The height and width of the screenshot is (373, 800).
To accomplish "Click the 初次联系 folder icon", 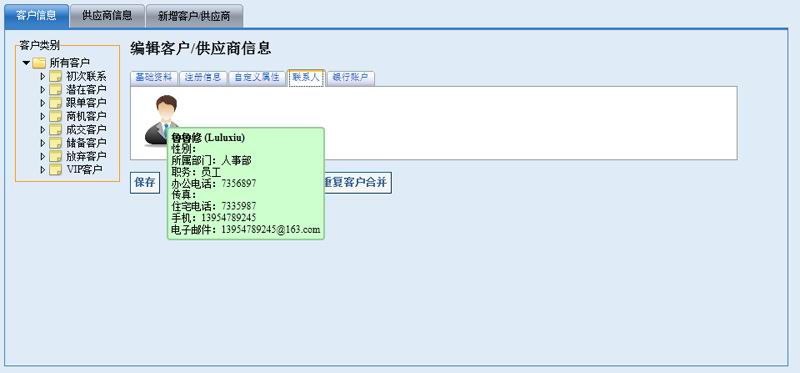I will pyautogui.click(x=56, y=77).
